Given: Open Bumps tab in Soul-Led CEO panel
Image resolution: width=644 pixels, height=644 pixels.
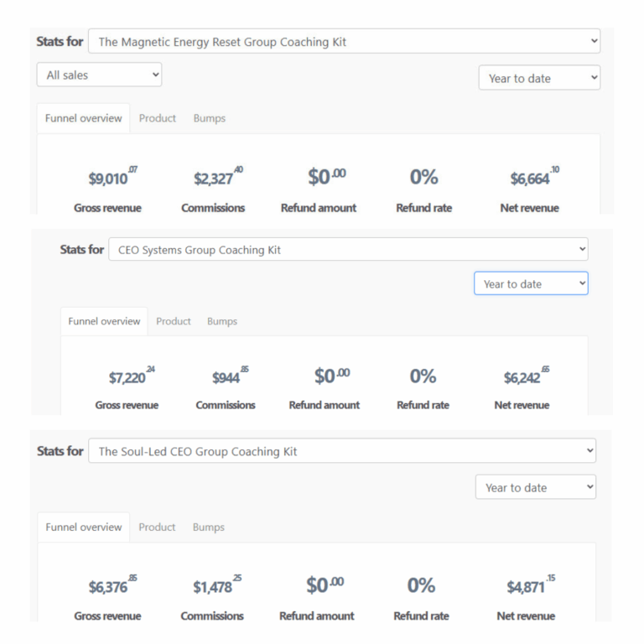Looking at the screenshot, I should 208,527.
